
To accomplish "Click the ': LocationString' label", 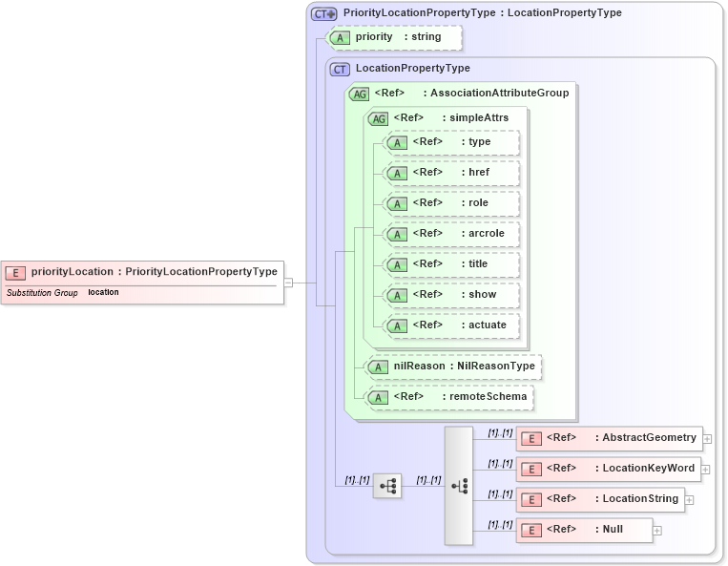I will pos(637,498).
